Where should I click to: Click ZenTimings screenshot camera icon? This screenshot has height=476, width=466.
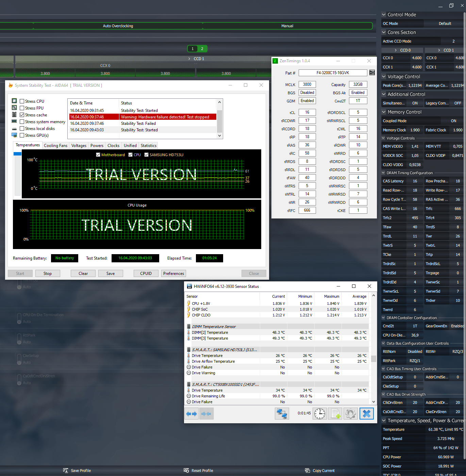click(372, 72)
